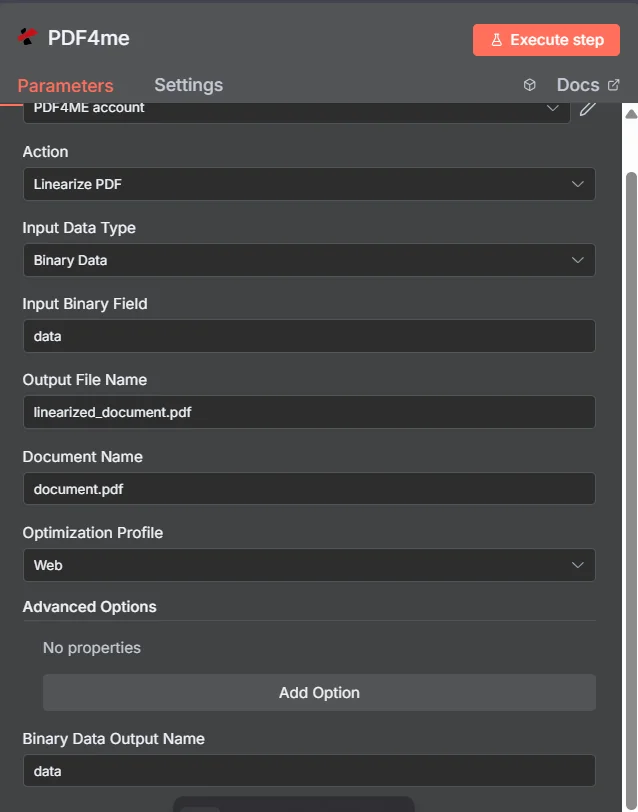This screenshot has width=638, height=812.
Task: Click the chevron arrow in the Web field
Action: point(577,565)
